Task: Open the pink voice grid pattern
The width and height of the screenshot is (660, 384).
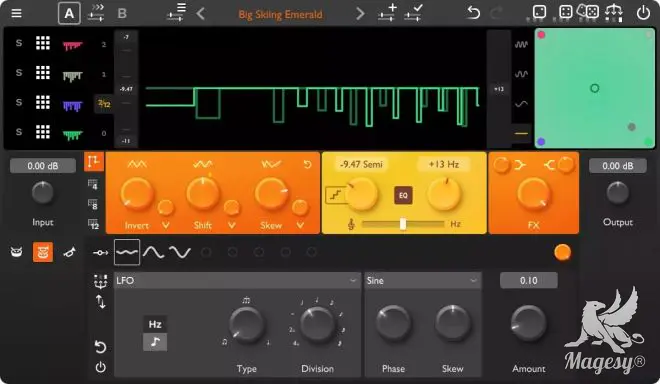Action: click(x=43, y=43)
